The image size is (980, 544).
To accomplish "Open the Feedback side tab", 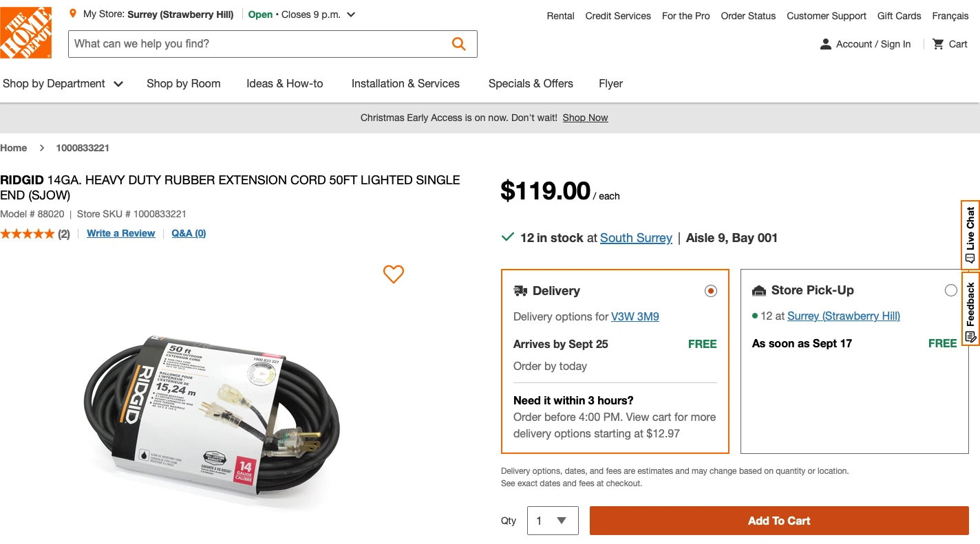I will pyautogui.click(x=970, y=309).
